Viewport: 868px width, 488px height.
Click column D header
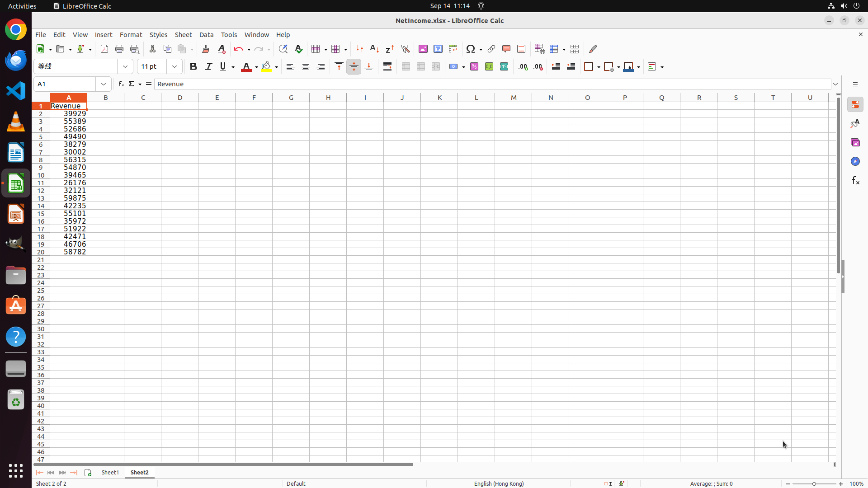(x=180, y=98)
